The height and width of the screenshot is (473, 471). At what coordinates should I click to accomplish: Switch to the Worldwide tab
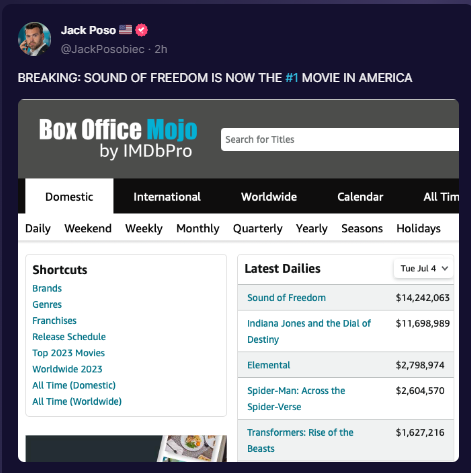click(x=269, y=197)
